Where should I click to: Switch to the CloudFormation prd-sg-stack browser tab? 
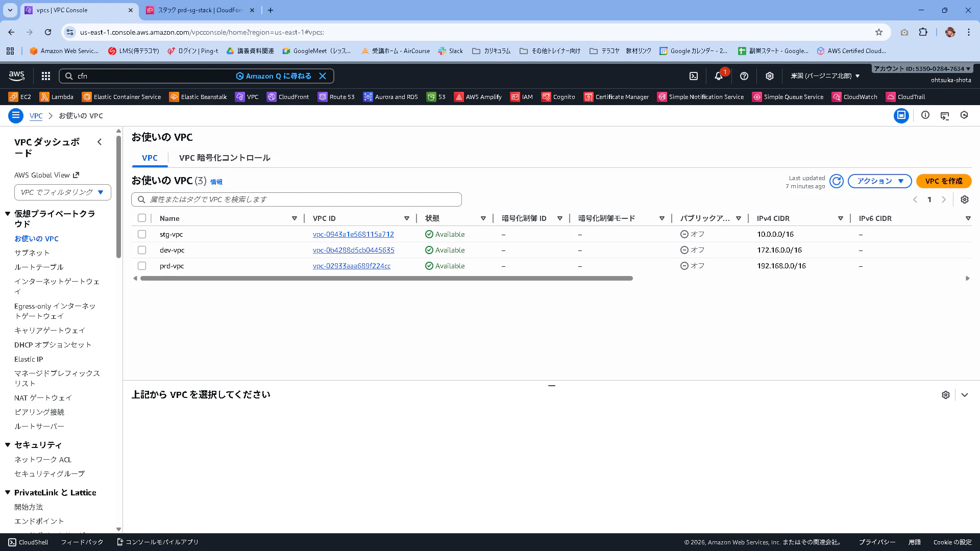[x=200, y=10]
